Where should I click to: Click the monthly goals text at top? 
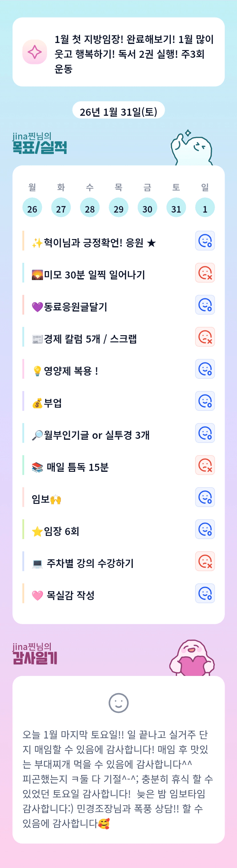134,54
